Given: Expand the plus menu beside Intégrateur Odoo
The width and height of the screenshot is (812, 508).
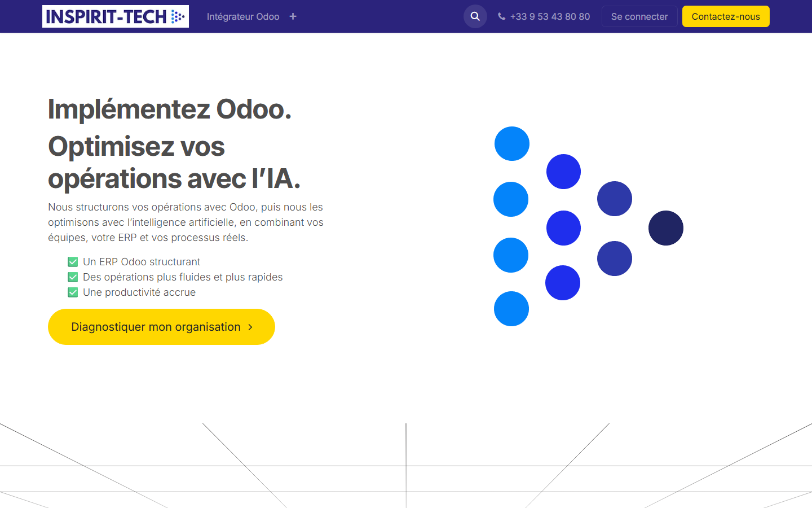Looking at the screenshot, I should 293,16.
